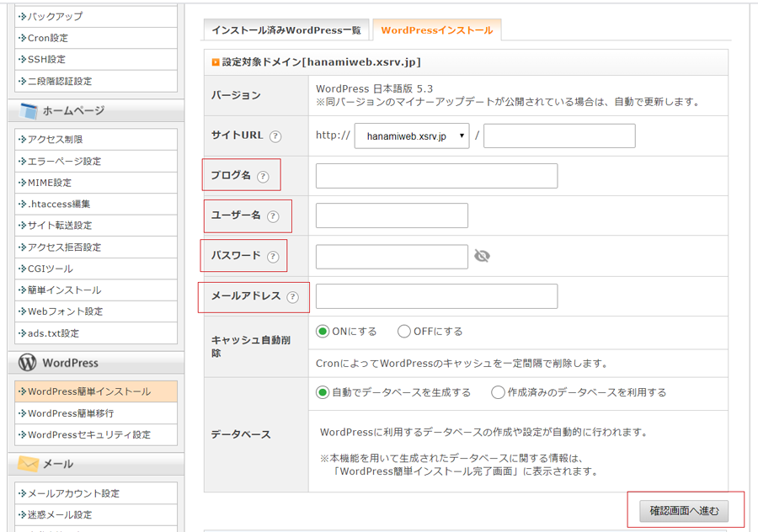The image size is (758, 532).
Task: Open WordPress簡単インストール in the sidebar
Action: (x=96, y=391)
